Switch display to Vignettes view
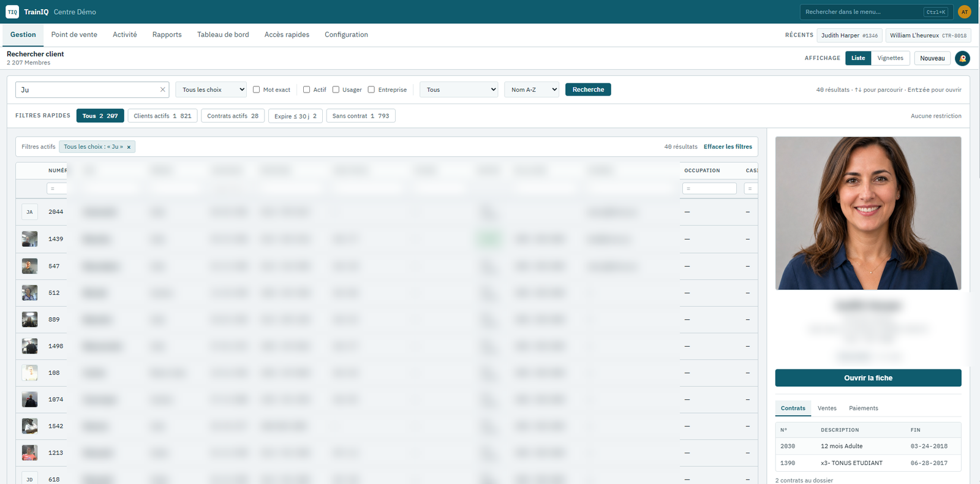 [x=890, y=58]
